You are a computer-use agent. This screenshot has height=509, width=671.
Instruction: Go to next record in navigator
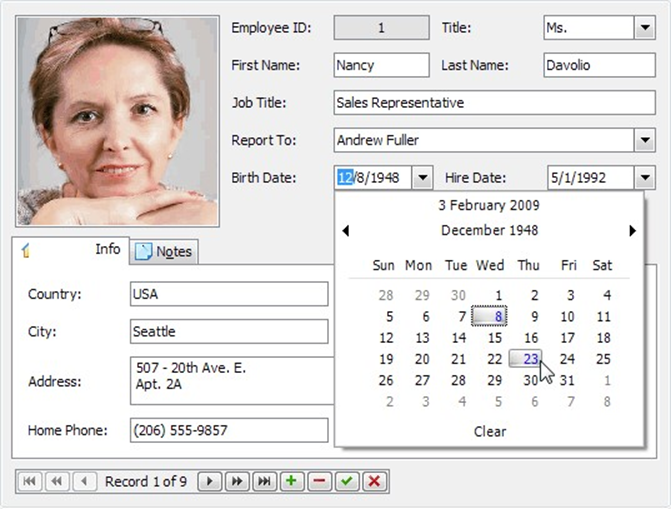[209, 482]
